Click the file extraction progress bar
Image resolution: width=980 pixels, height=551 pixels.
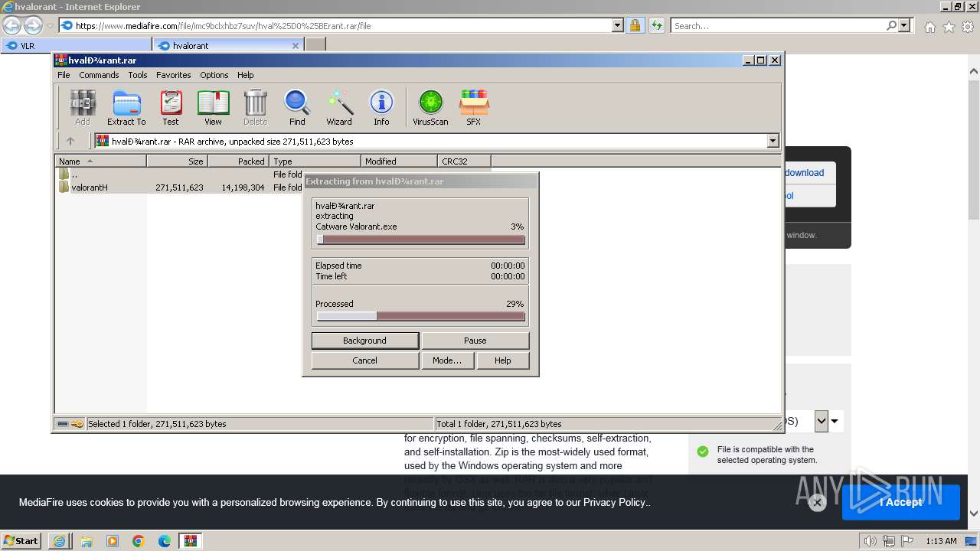point(420,240)
